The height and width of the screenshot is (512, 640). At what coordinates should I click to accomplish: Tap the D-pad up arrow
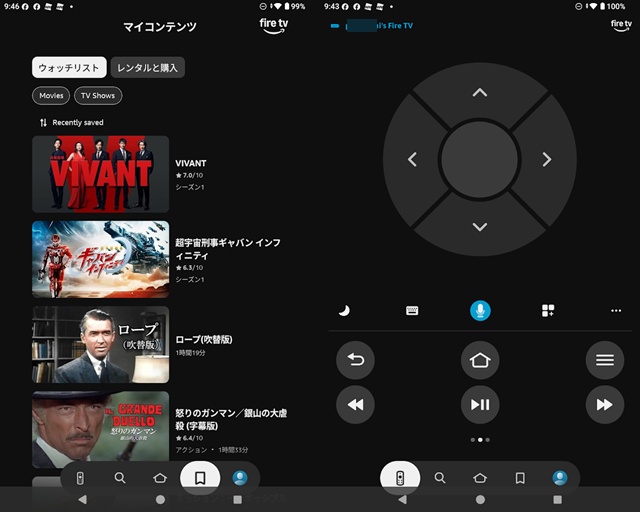480,93
